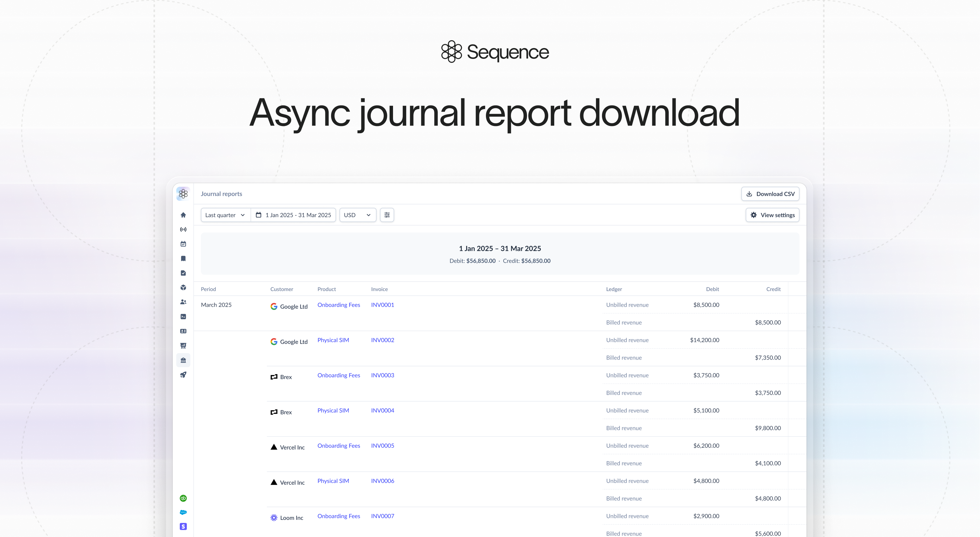
Task: Open the USD currency dropdown
Action: pyautogui.click(x=358, y=215)
